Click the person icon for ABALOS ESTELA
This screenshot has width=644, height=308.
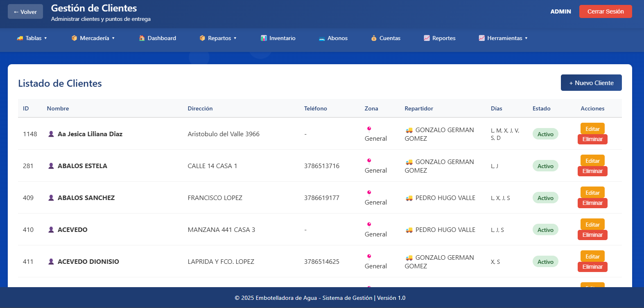pos(51,166)
